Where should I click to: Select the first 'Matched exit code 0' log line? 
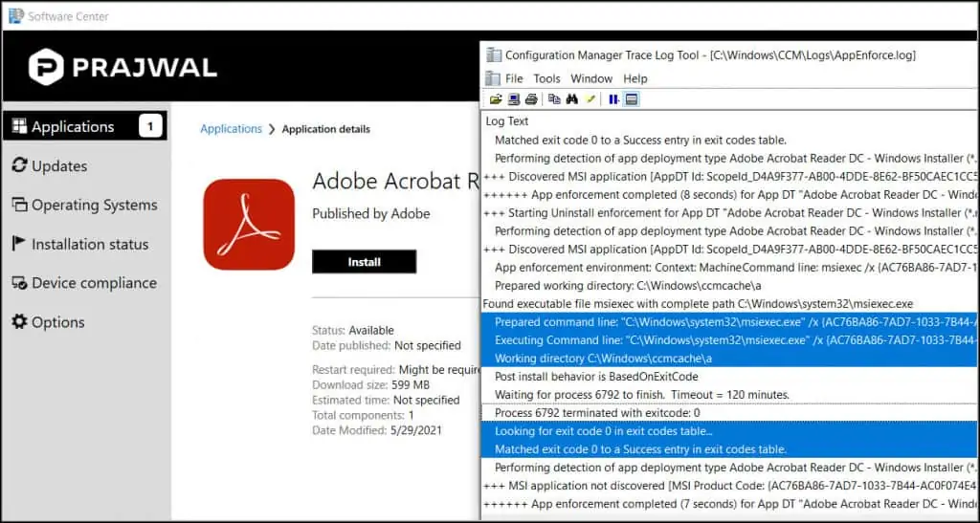728,140
